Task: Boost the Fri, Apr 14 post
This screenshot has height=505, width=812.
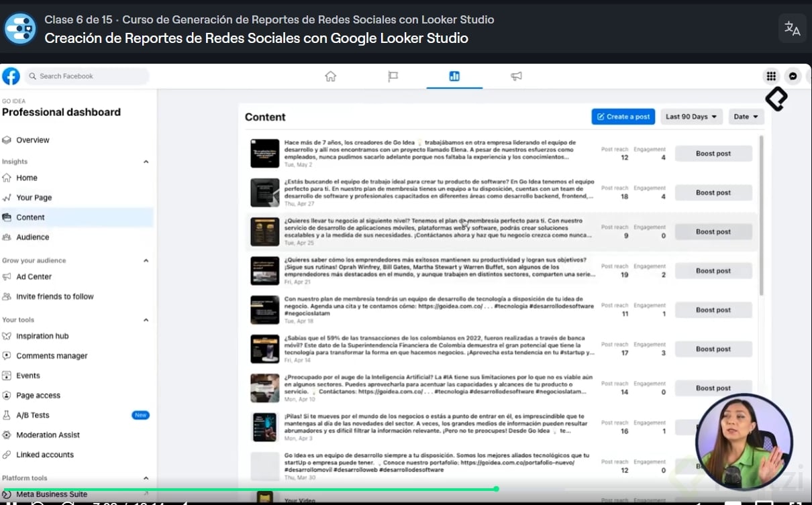Action: tap(713, 349)
